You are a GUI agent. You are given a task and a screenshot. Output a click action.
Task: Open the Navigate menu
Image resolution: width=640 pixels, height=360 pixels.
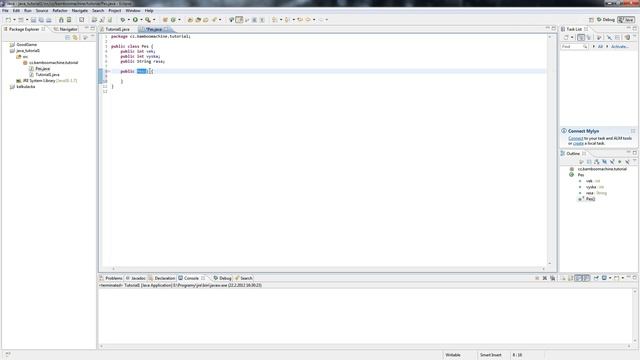point(80,11)
